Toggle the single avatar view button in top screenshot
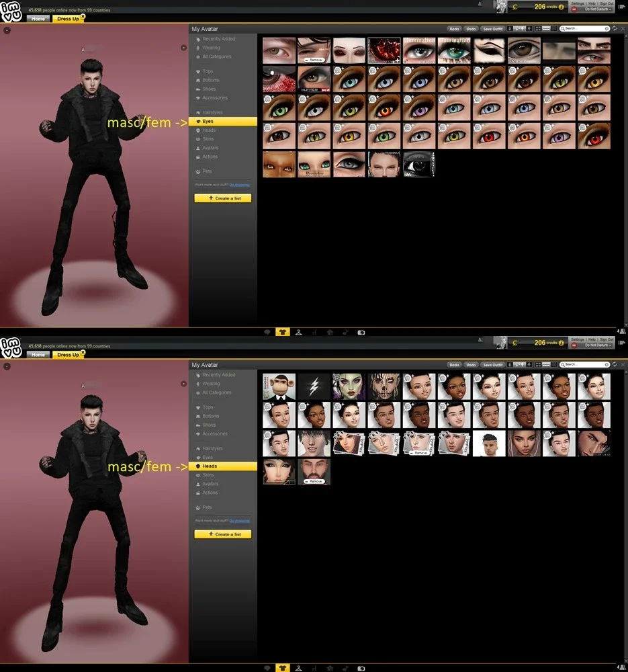 click(x=510, y=29)
